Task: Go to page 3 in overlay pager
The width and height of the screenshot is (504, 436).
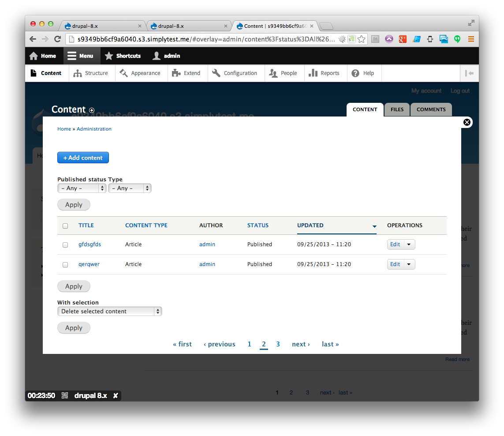Action: (278, 344)
